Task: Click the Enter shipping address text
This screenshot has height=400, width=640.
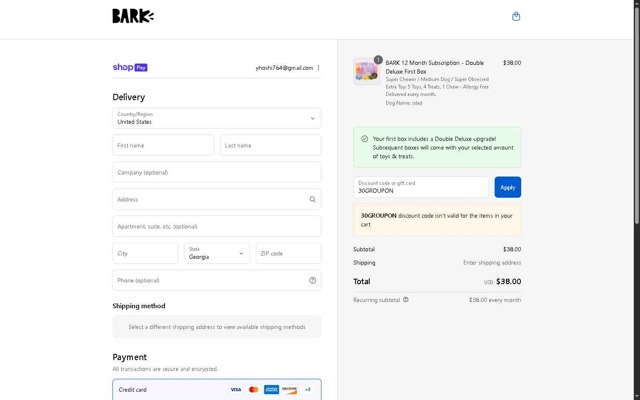Action: point(492,262)
